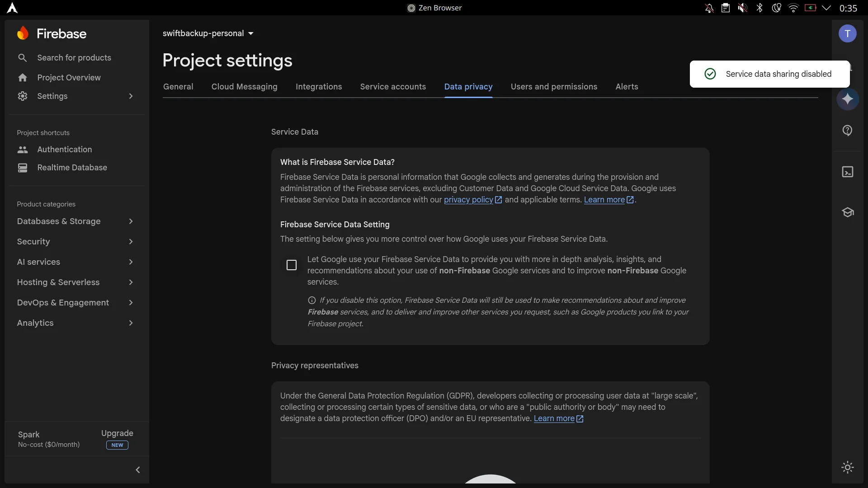Open the Cloud Shell terminal icon
Viewport: 868px width, 488px height.
(848, 172)
